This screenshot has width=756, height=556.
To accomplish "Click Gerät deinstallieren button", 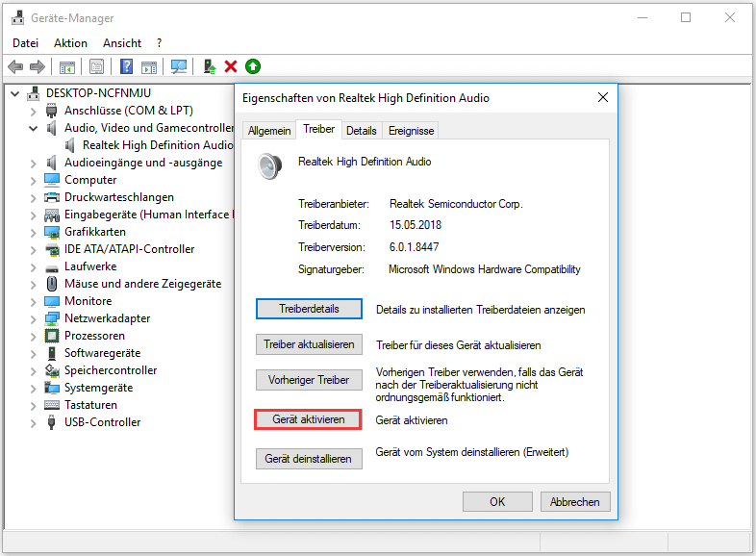I will (x=309, y=459).
